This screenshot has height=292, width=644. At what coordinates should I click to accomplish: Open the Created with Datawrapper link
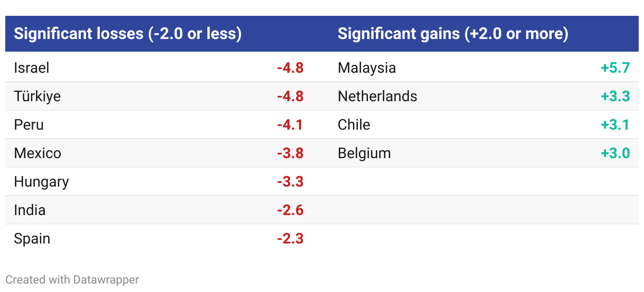[x=72, y=279]
